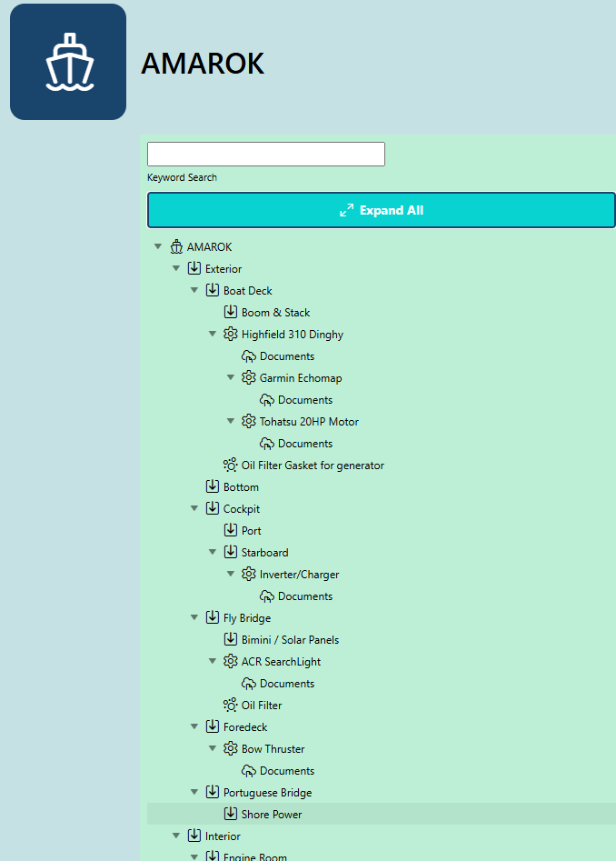Click the gear icon next to ACR SearchLight
Screen dimensions: 616x861
coord(231,662)
